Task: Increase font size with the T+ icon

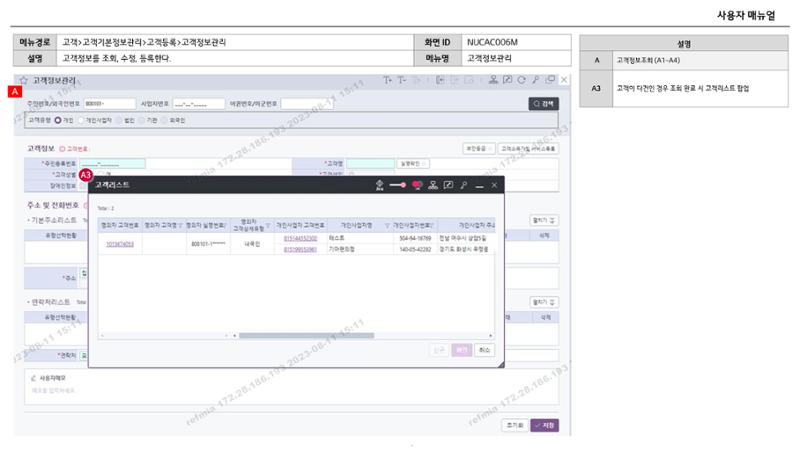Action: tap(387, 80)
